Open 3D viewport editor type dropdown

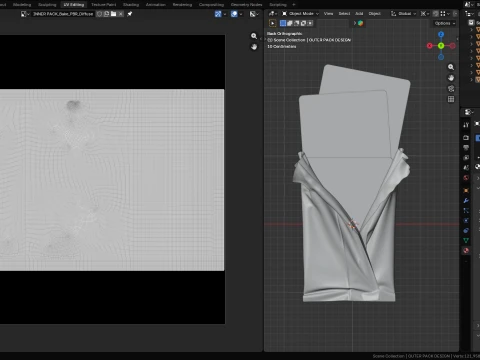[x=273, y=14]
